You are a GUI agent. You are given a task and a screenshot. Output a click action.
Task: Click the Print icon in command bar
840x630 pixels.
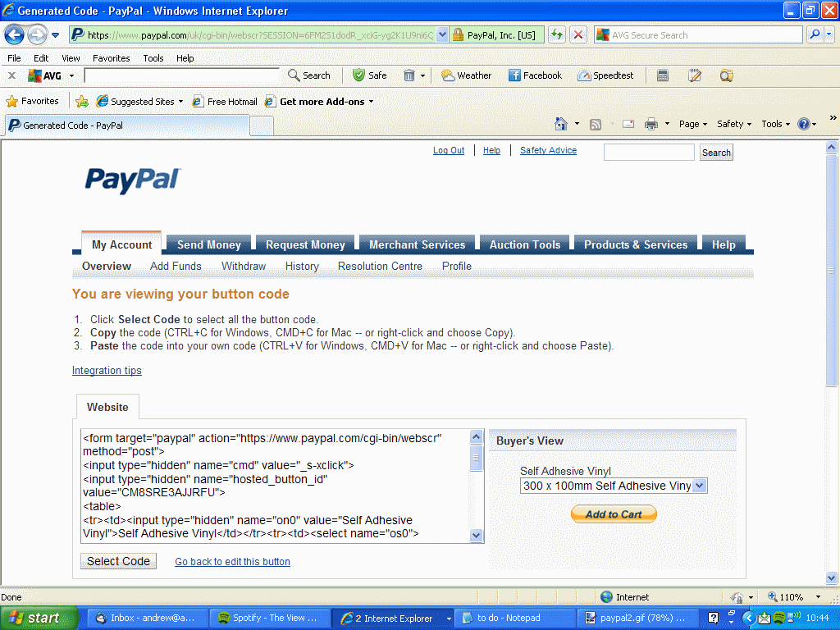651,125
